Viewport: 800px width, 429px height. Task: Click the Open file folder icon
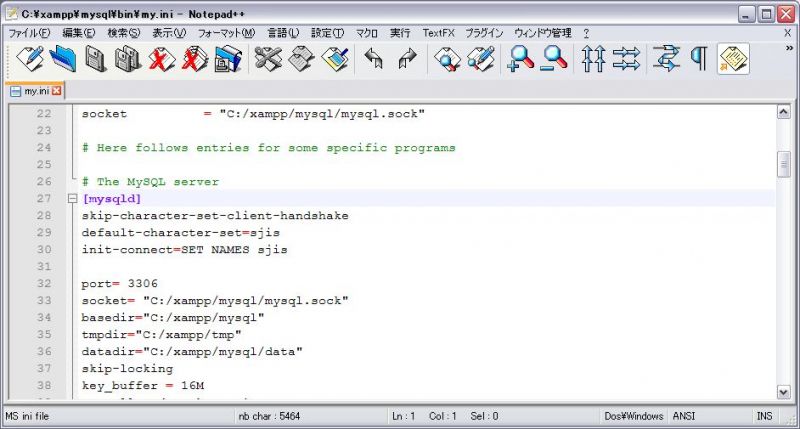click(62, 60)
